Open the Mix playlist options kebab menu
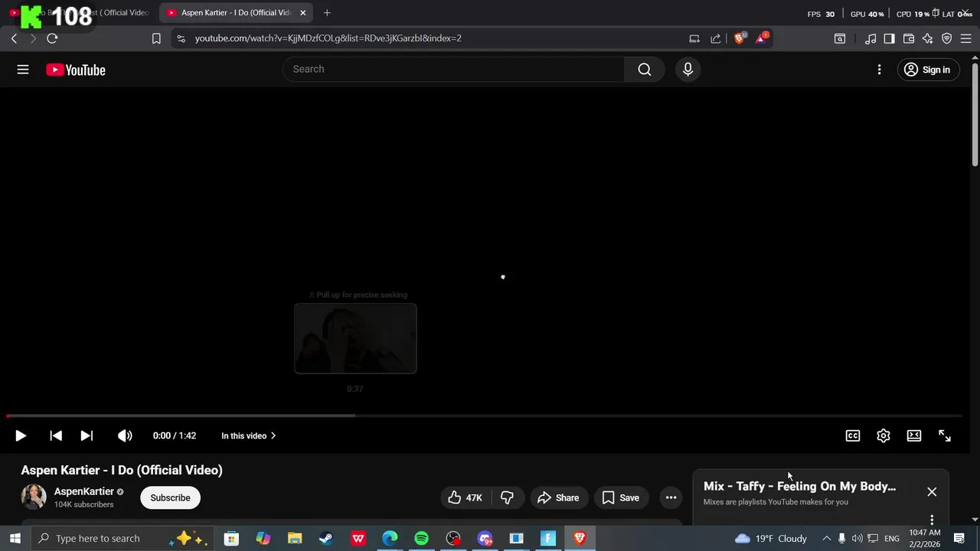Screen dimensions: 980x551 pyautogui.click(x=932, y=520)
